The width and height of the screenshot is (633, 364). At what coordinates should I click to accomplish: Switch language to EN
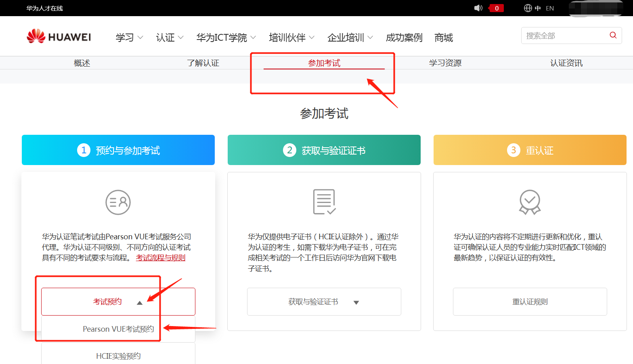(x=550, y=8)
